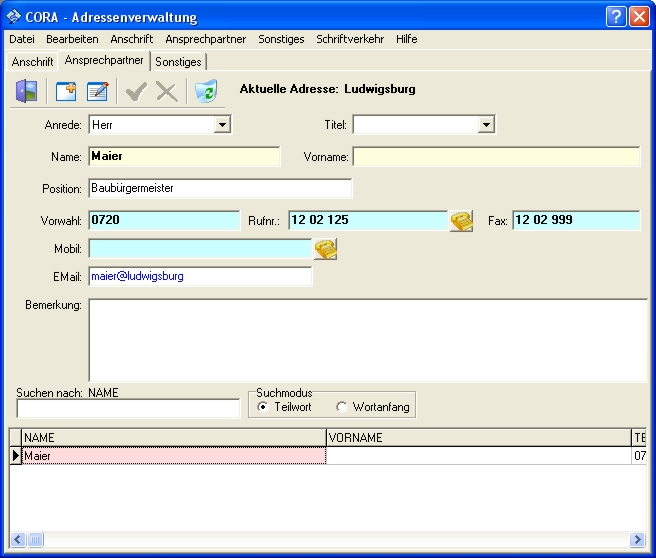Open the Schriftverkehr menu
This screenshot has width=656, height=558.
350,39
